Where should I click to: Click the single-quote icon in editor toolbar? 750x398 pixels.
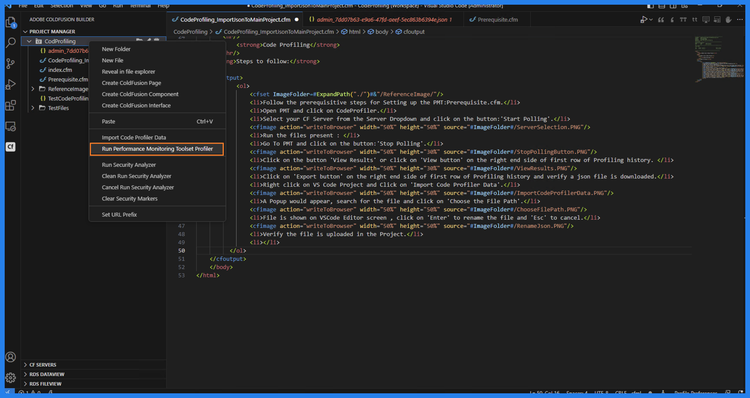click(x=672, y=20)
